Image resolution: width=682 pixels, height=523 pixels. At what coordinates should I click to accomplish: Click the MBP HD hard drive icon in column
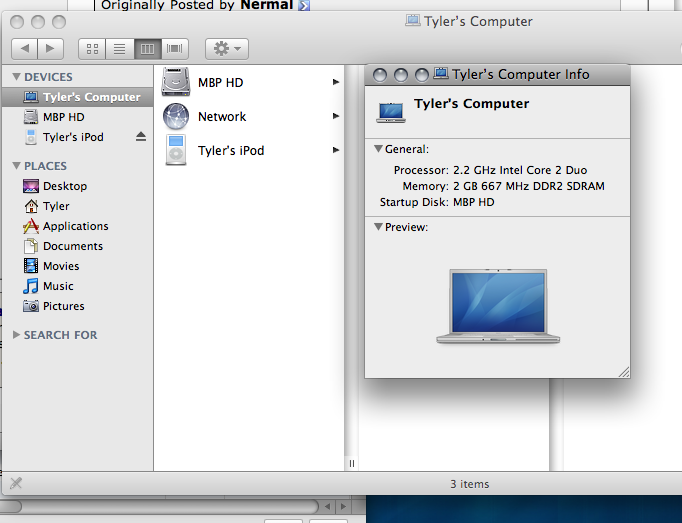[176, 82]
